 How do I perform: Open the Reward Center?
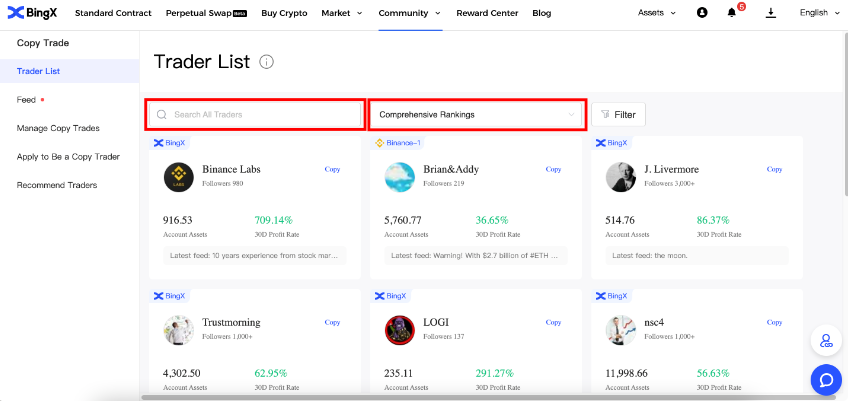(487, 13)
